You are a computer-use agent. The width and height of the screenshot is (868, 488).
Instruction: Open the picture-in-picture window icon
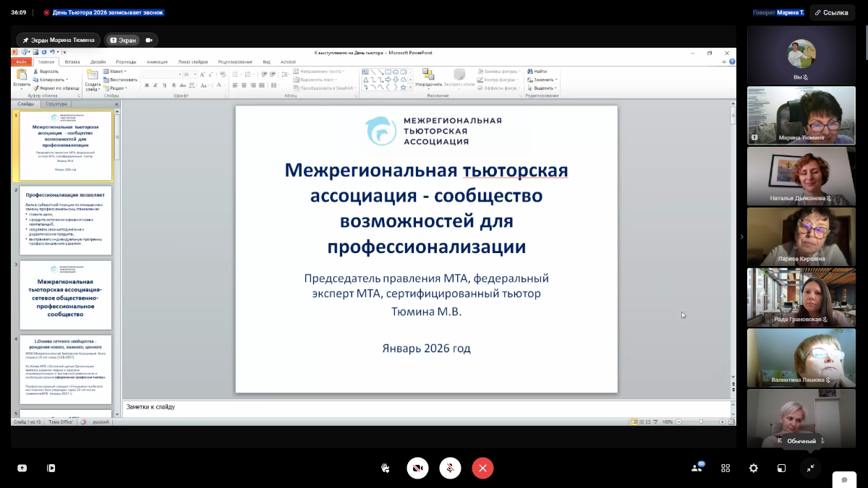[782, 468]
